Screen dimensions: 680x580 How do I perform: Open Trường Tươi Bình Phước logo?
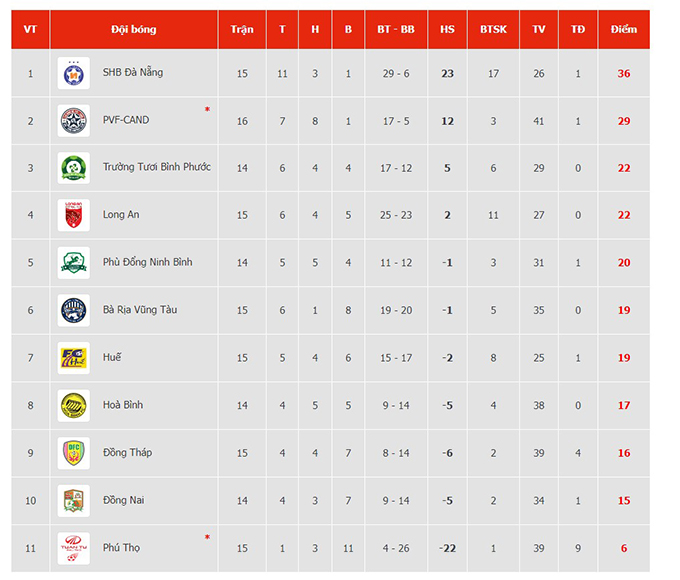74,168
